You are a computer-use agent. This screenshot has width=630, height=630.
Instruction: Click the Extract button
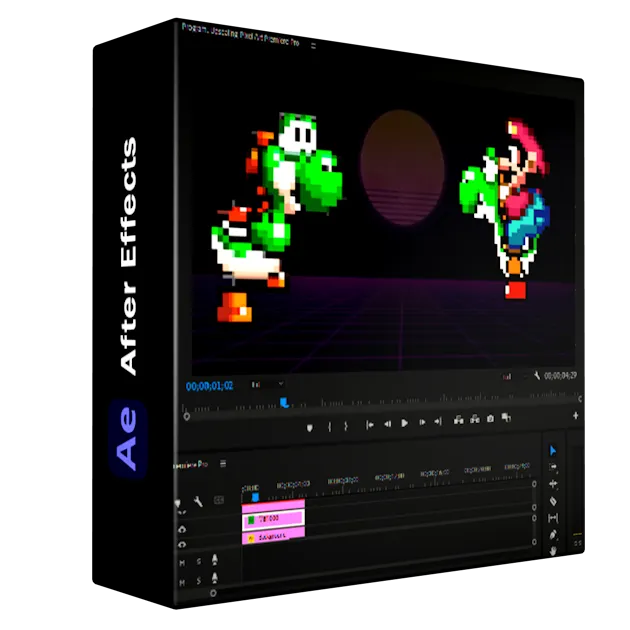tap(475, 419)
